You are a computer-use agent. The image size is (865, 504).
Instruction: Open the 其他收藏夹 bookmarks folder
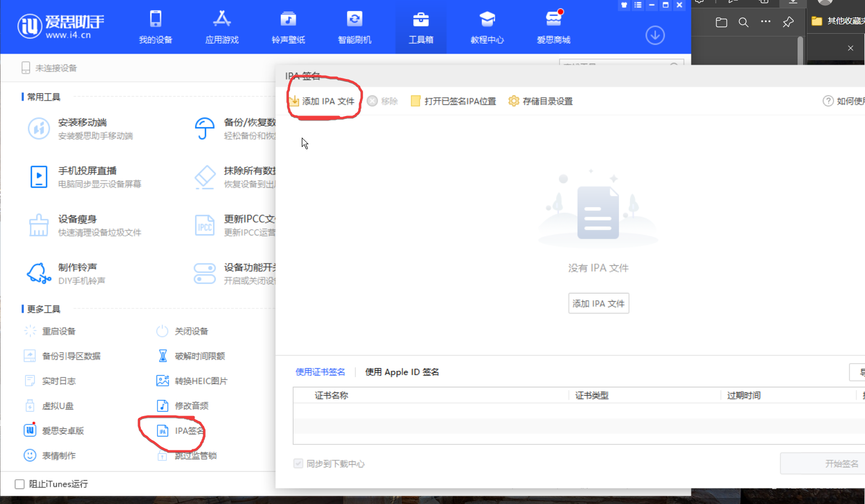(838, 21)
